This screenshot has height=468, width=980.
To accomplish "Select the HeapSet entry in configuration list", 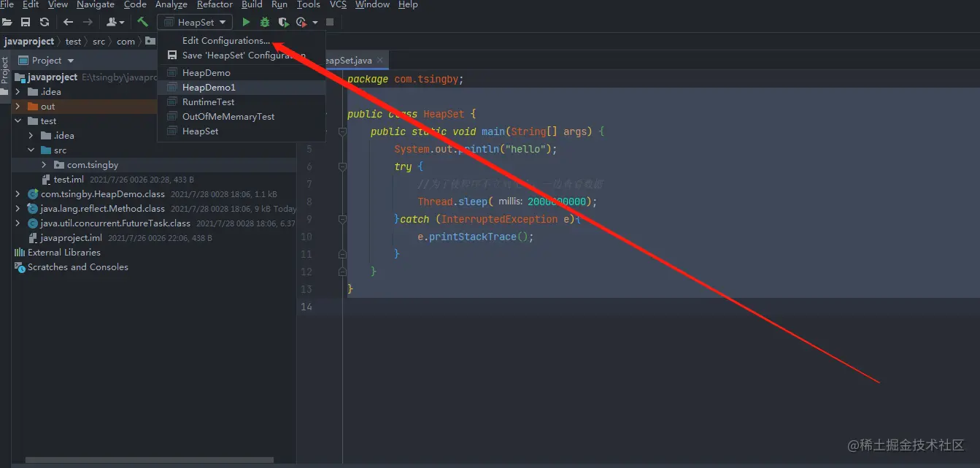I will (242, 131).
